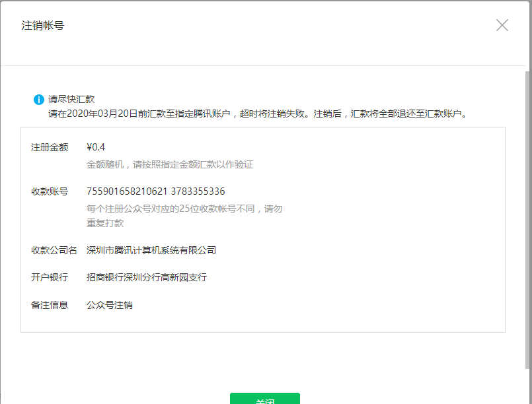This screenshot has height=404, width=532.
Task: Click the 注销帐号 dialog title
Action: click(x=43, y=26)
